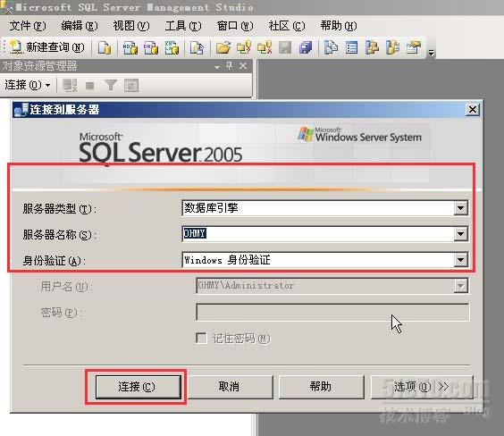
Task: Click the Object Explorer toolbar icon
Action: pyautogui.click(x=372, y=47)
